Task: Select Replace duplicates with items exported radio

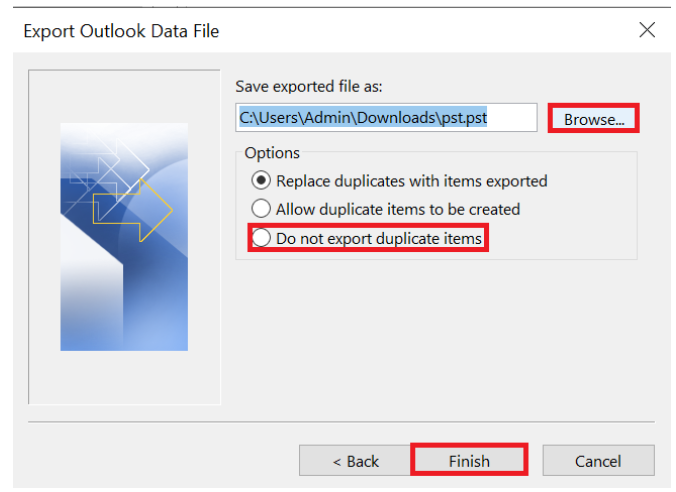Action: coord(261,181)
